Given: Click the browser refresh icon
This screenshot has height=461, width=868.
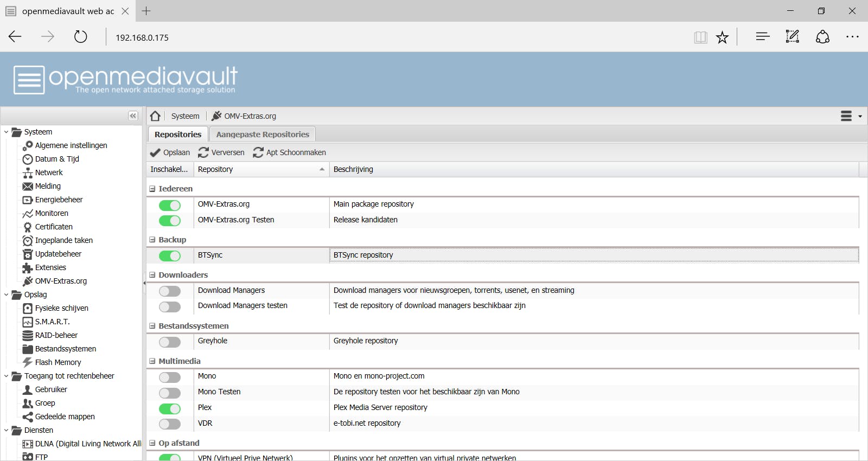Looking at the screenshot, I should (80, 37).
